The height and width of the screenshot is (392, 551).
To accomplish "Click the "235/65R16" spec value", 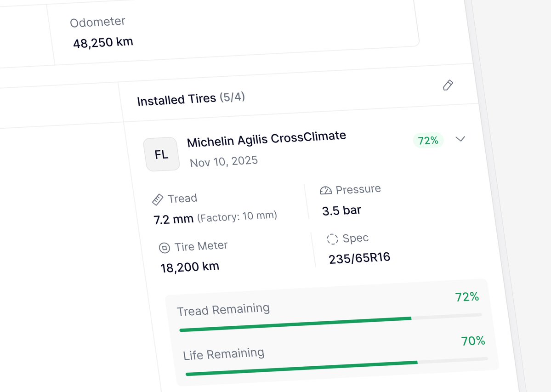I will pyautogui.click(x=359, y=258).
